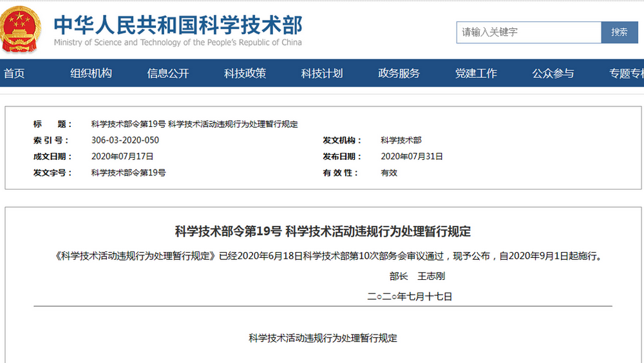
Task: Click the 有效性 status value 有效
Action: coord(389,173)
